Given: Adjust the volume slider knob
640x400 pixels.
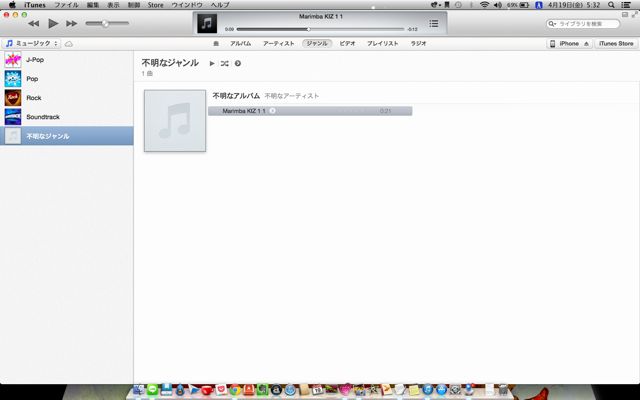Looking at the screenshot, I should tap(105, 24).
